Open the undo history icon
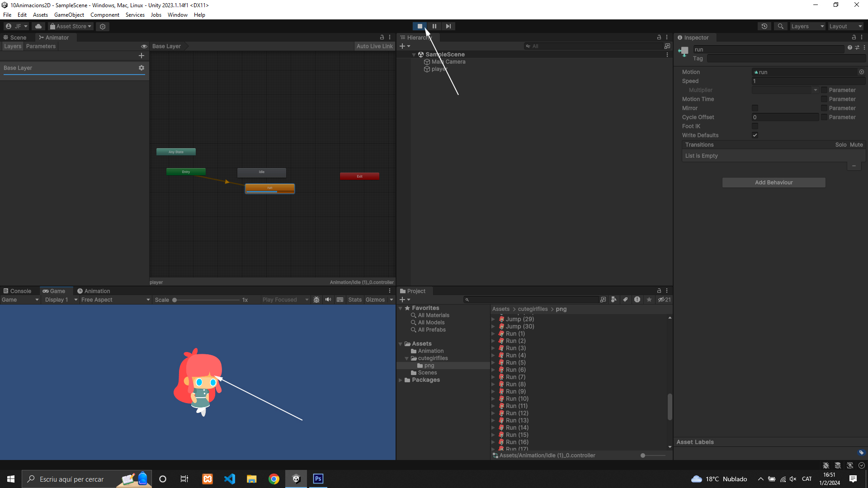The width and height of the screenshot is (868, 488). [x=764, y=26]
